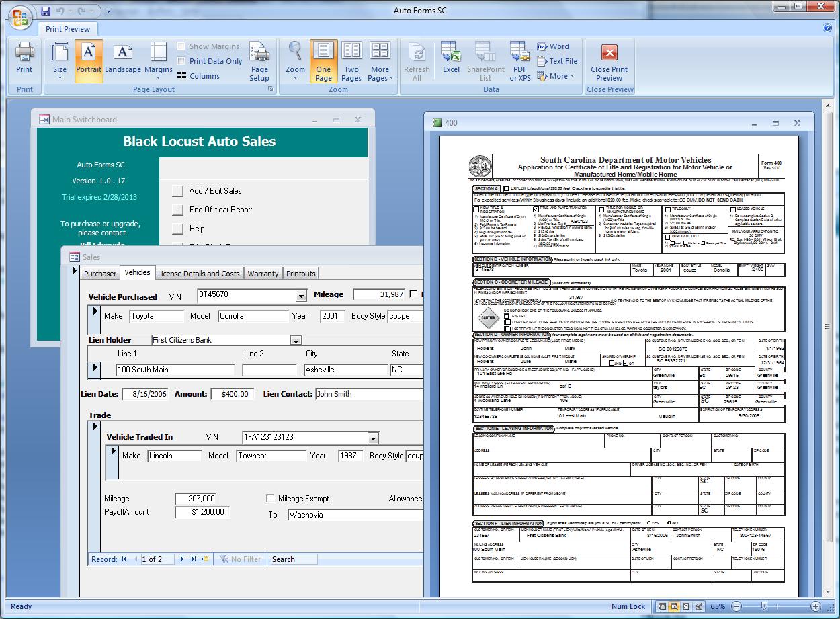Click the Payoff Amount field
The image size is (840, 619).
point(202,512)
